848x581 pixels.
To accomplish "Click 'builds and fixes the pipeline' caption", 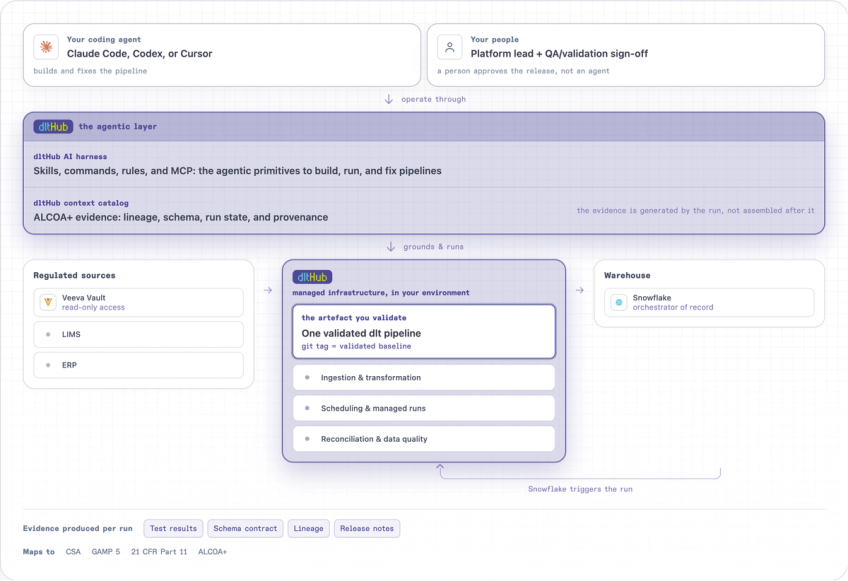I will (90, 71).
